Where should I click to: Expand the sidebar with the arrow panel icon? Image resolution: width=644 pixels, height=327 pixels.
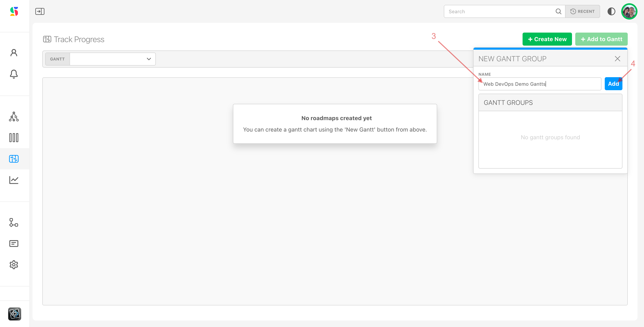tap(40, 12)
